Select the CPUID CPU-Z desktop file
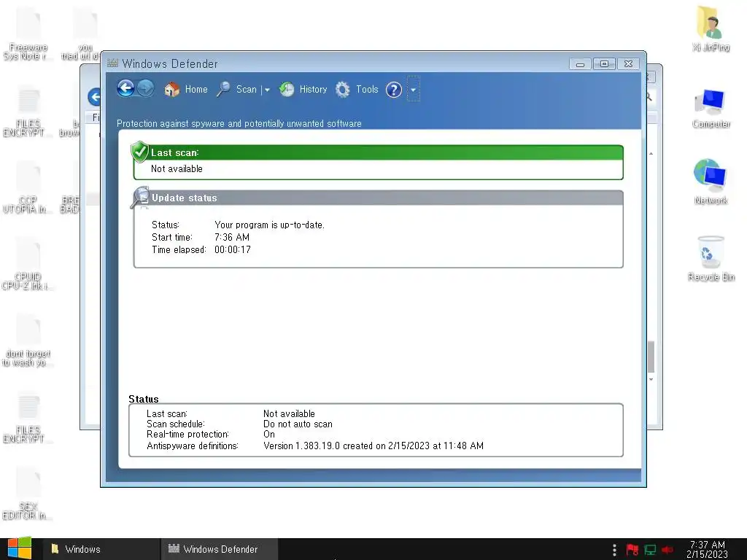The width and height of the screenshot is (747, 560). (28, 264)
